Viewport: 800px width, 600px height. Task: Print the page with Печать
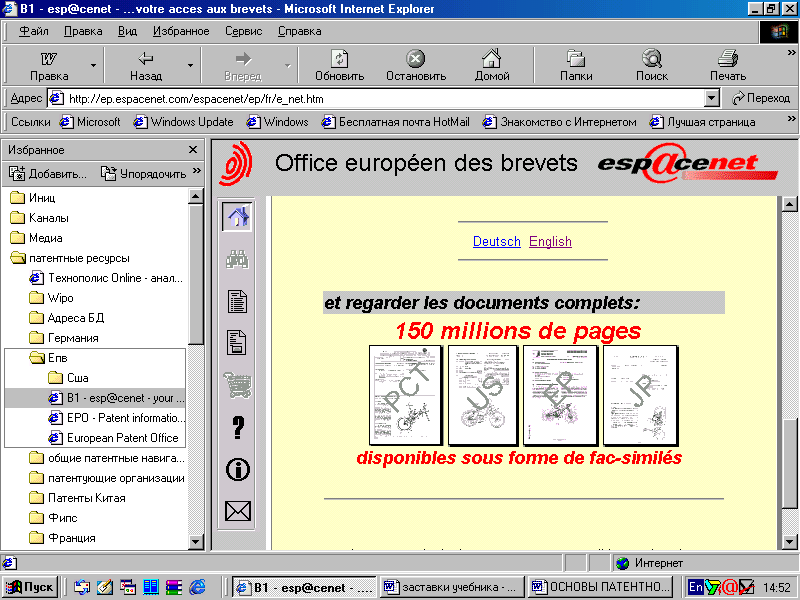(728, 65)
